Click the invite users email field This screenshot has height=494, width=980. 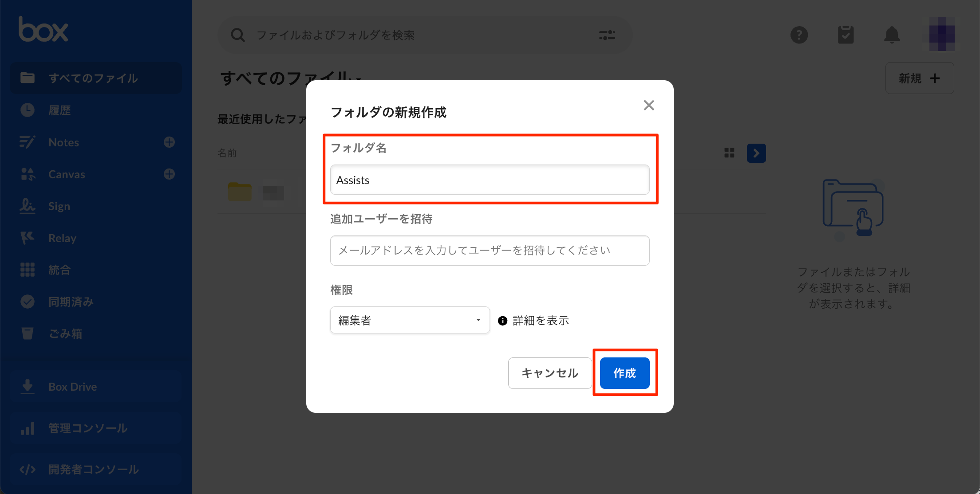[x=490, y=251]
